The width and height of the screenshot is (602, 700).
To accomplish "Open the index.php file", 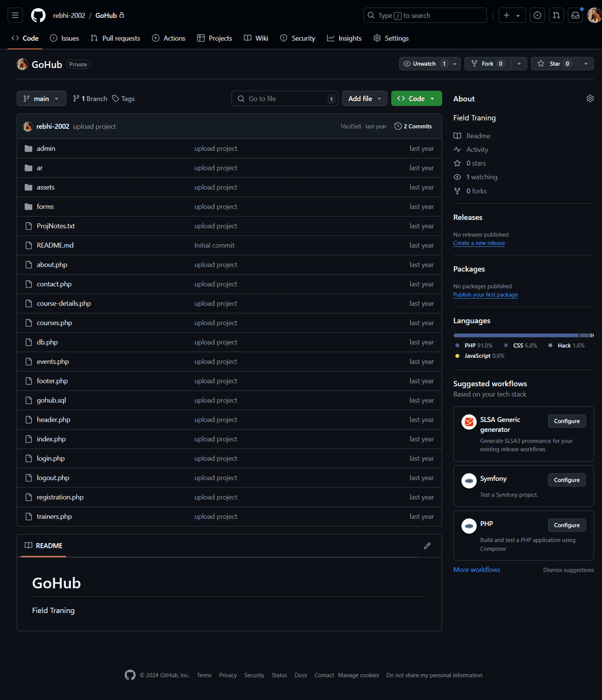I will click(51, 439).
